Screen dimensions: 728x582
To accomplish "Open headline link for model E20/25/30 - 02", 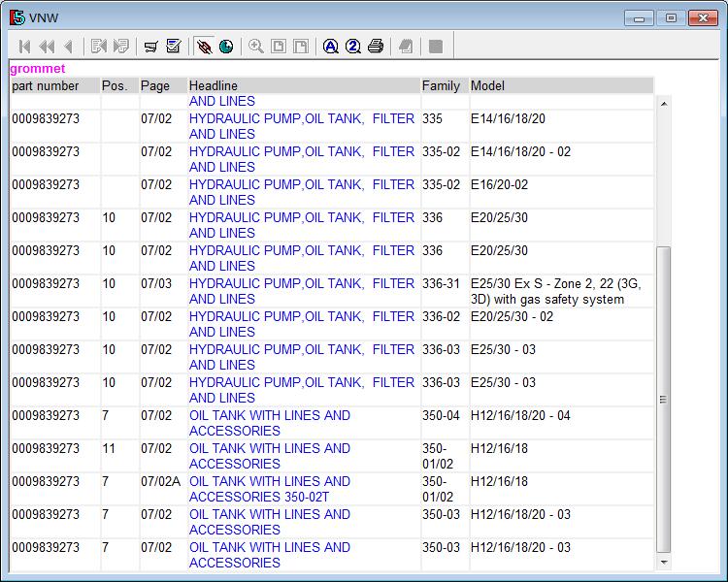I will (302, 324).
